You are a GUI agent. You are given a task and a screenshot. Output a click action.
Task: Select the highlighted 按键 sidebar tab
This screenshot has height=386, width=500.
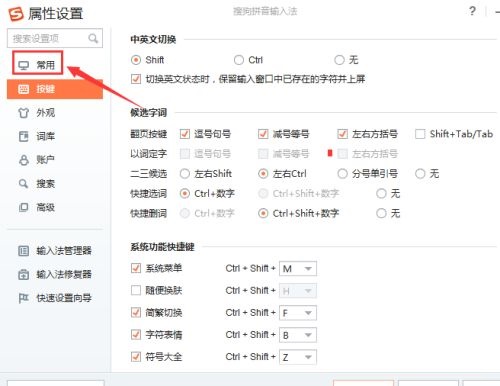click(x=55, y=89)
